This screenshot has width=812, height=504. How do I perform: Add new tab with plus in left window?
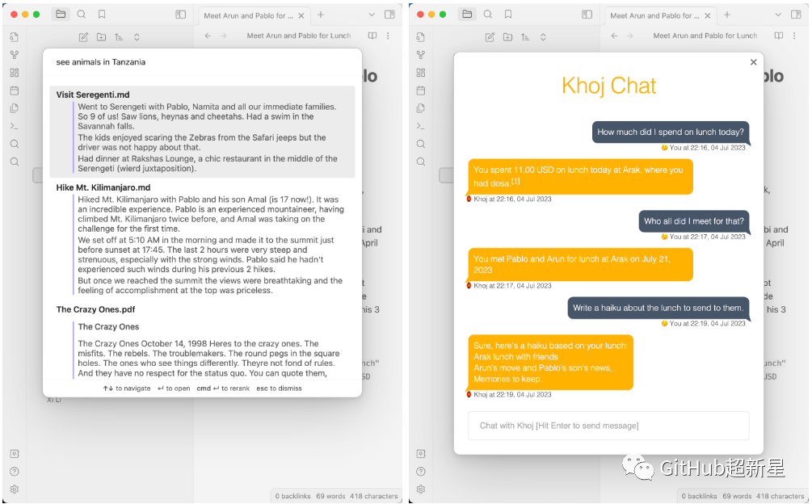coord(321,15)
